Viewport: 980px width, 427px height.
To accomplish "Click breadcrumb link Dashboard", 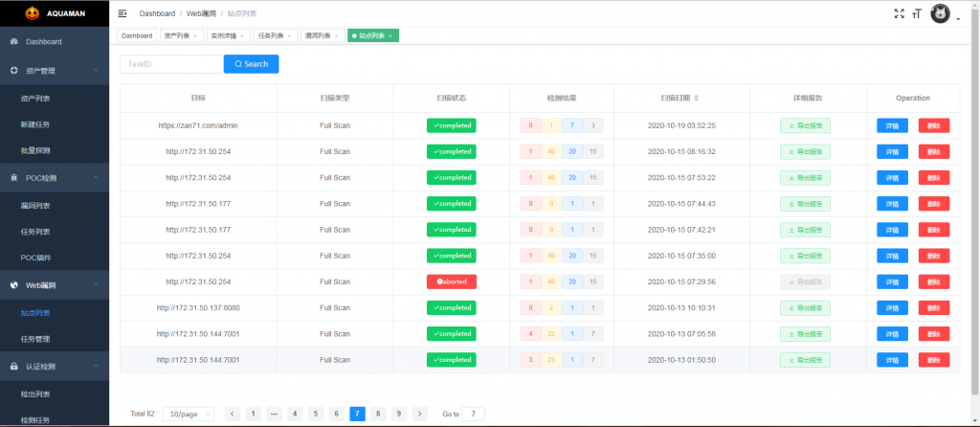I will point(157,13).
